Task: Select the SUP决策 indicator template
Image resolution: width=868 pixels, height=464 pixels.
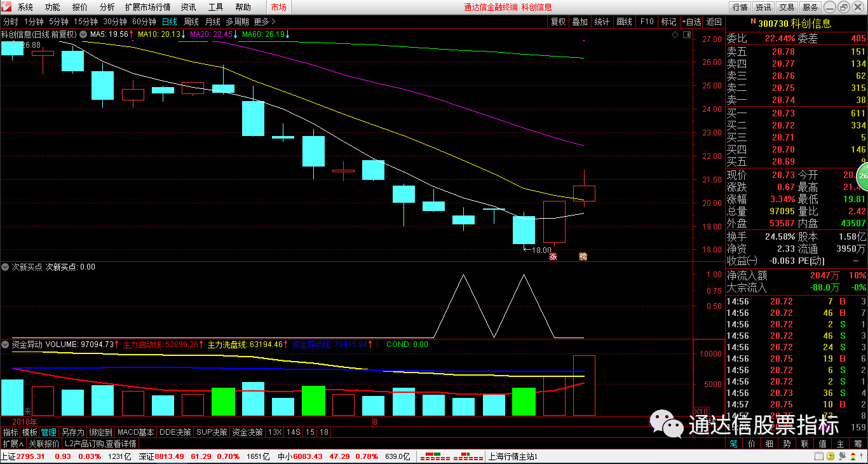Action: tap(211, 432)
